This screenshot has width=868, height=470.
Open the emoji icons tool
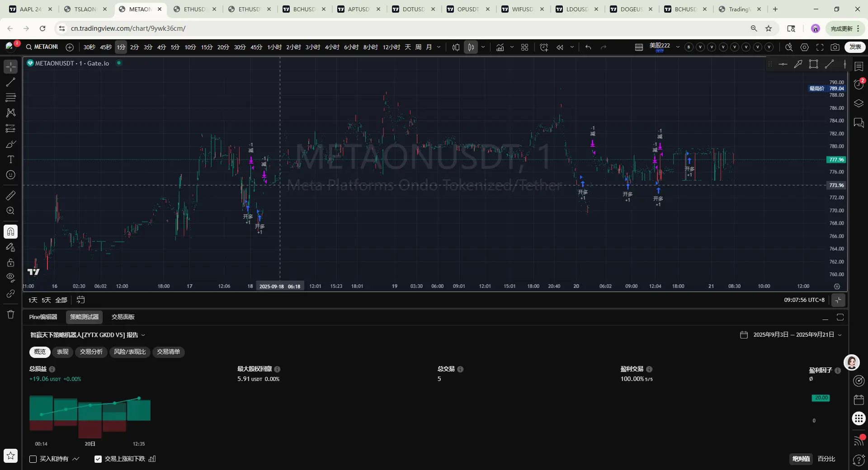(x=11, y=175)
